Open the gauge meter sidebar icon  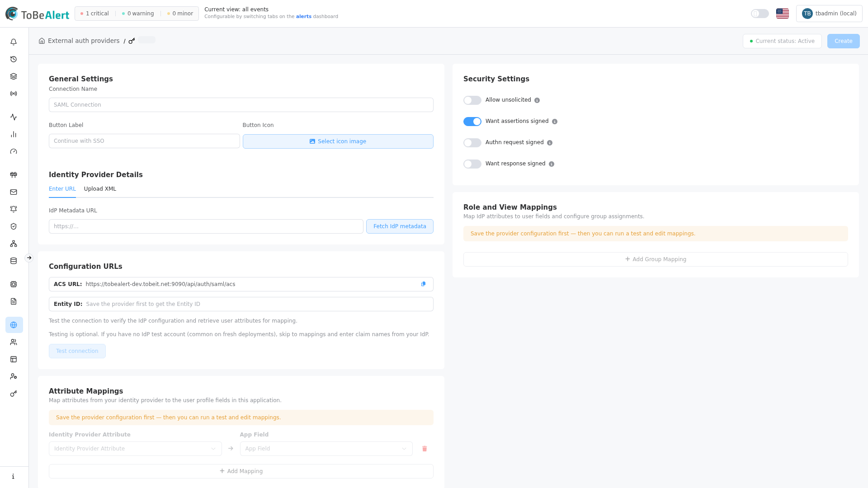pyautogui.click(x=14, y=151)
